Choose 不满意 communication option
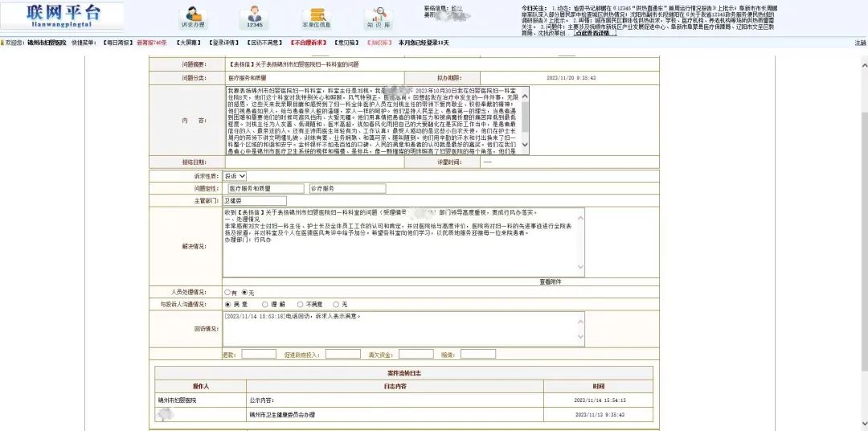This screenshot has height=431, width=868. tap(300, 305)
